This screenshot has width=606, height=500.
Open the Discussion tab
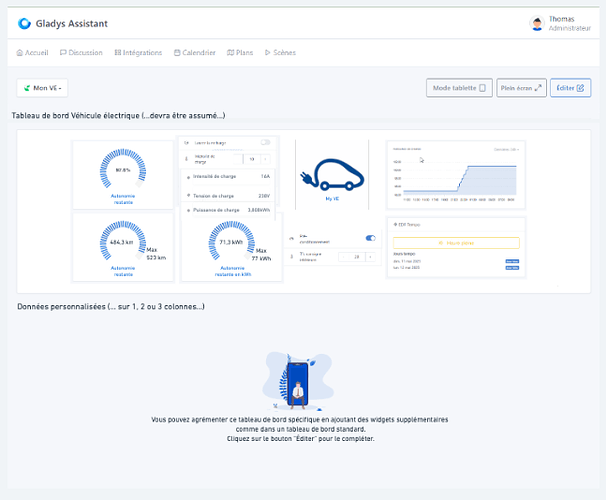(x=82, y=53)
